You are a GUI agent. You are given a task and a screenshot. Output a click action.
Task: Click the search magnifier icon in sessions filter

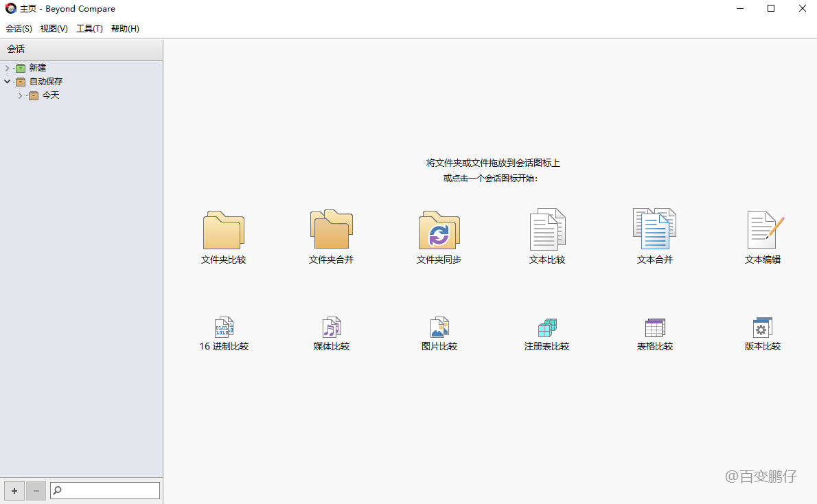click(57, 490)
